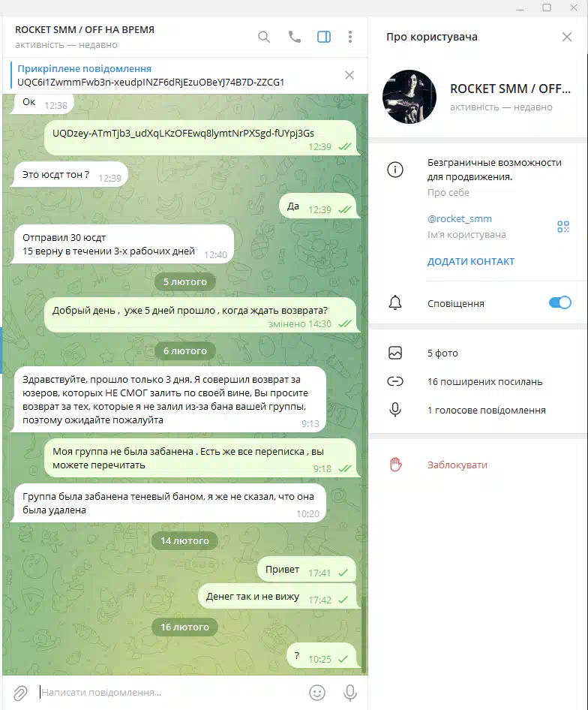Viewport: 588px width, 710px height.
Task: Click ДОДАТИ КОНТАКТ button
Action: pyautogui.click(x=471, y=262)
